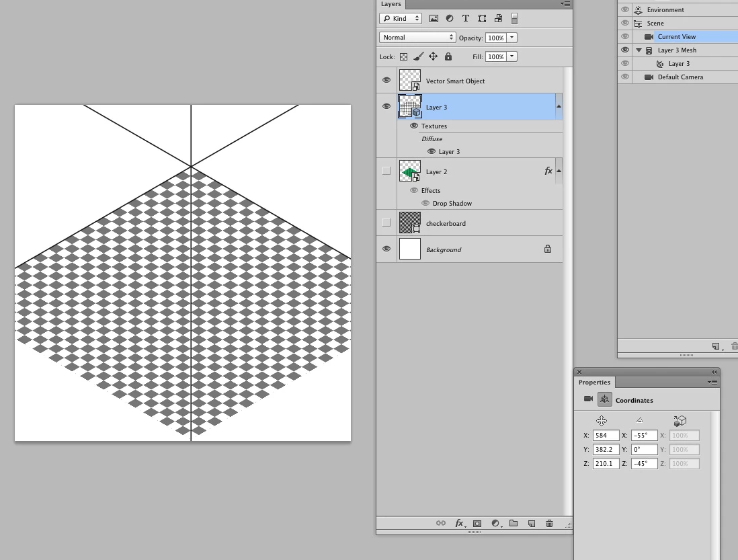The width and height of the screenshot is (738, 560).
Task: Click the Y position field 382.2
Action: [x=606, y=449]
